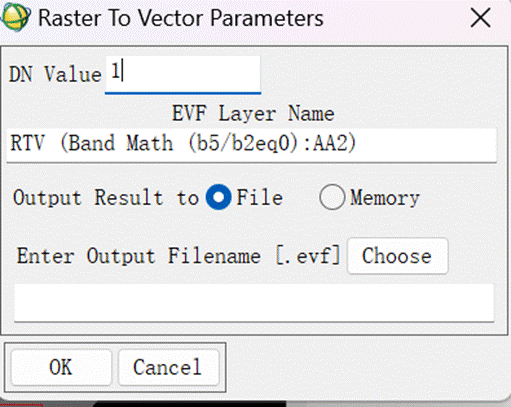Select the File output radio button

point(218,197)
